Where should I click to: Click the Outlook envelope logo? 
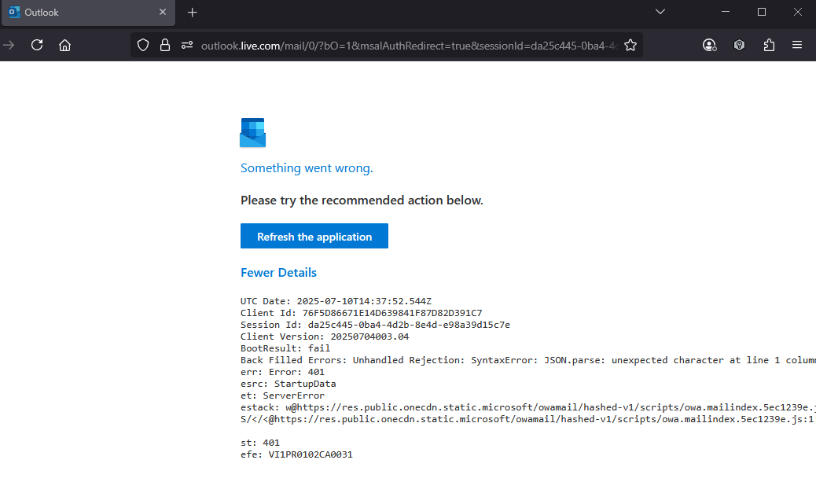click(x=253, y=133)
